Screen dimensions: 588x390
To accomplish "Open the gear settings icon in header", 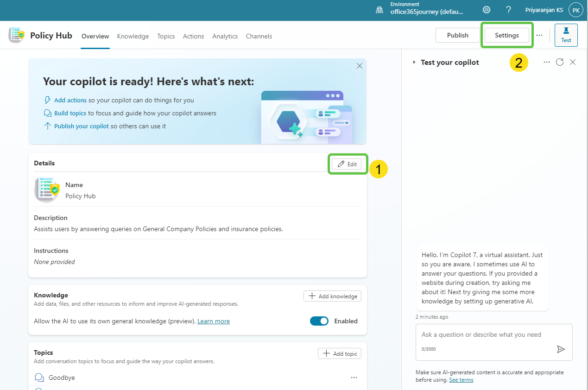I will pos(487,10).
